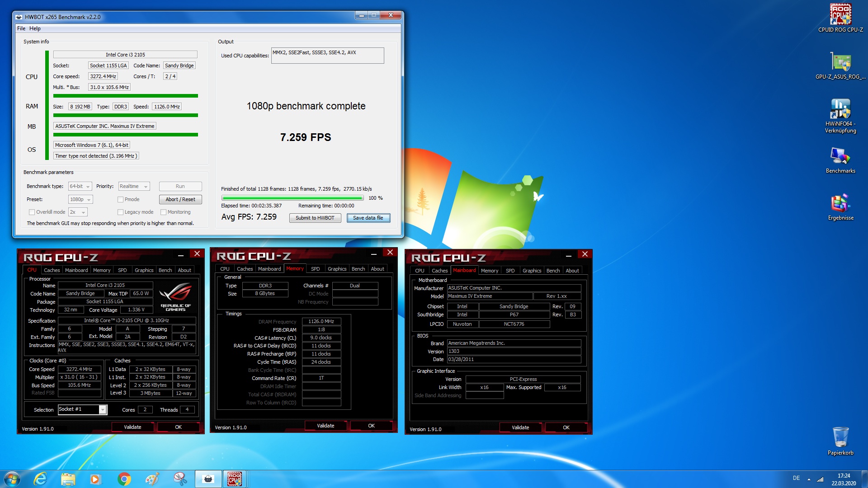Open Snipping Tool taskbar icon
The height and width of the screenshot is (488, 868).
click(180, 479)
